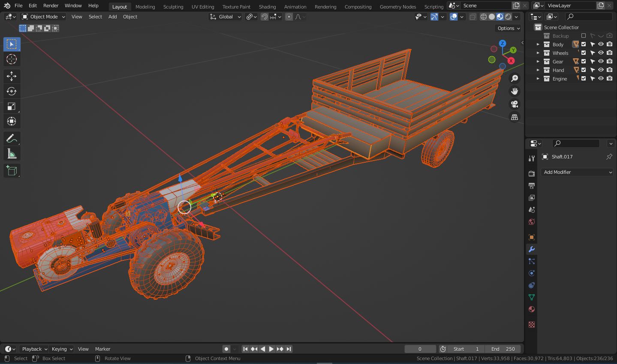Toggle the camera view icon
The image size is (617, 364).
pyautogui.click(x=515, y=104)
